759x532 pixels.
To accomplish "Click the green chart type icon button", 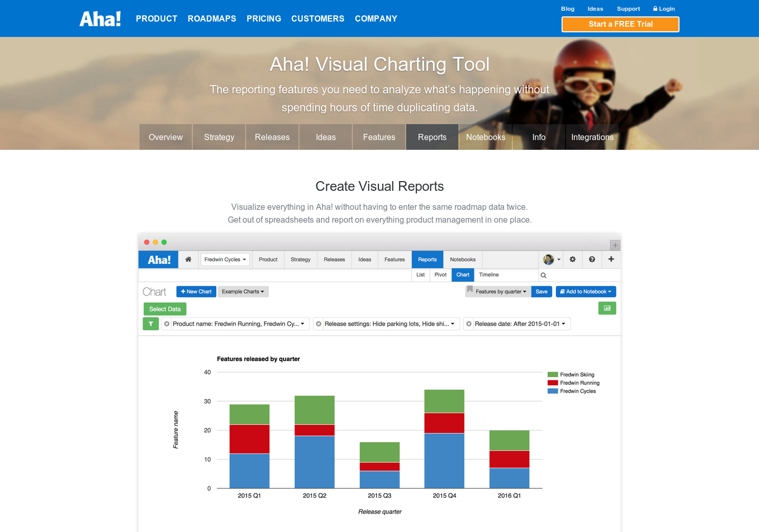I will [607, 308].
